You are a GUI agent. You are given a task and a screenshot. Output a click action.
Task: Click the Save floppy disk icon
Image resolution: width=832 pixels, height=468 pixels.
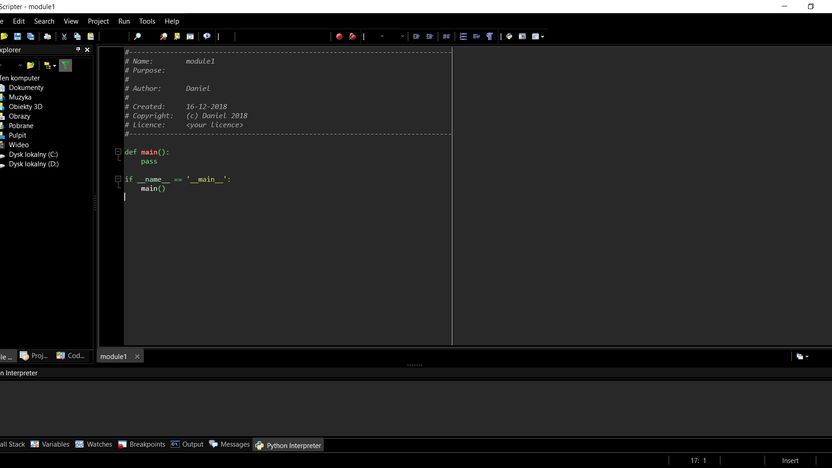(18, 37)
